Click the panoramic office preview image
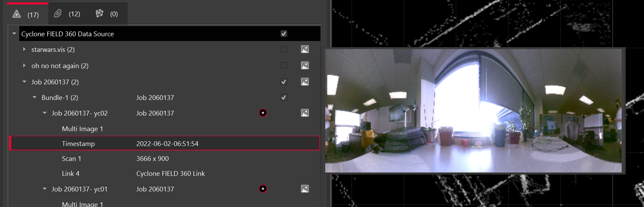 [x=473, y=111]
